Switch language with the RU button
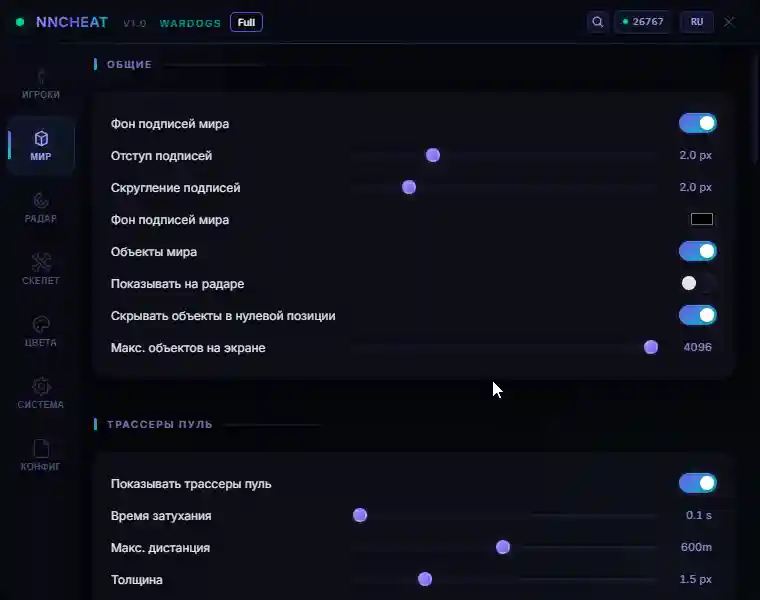 (697, 22)
